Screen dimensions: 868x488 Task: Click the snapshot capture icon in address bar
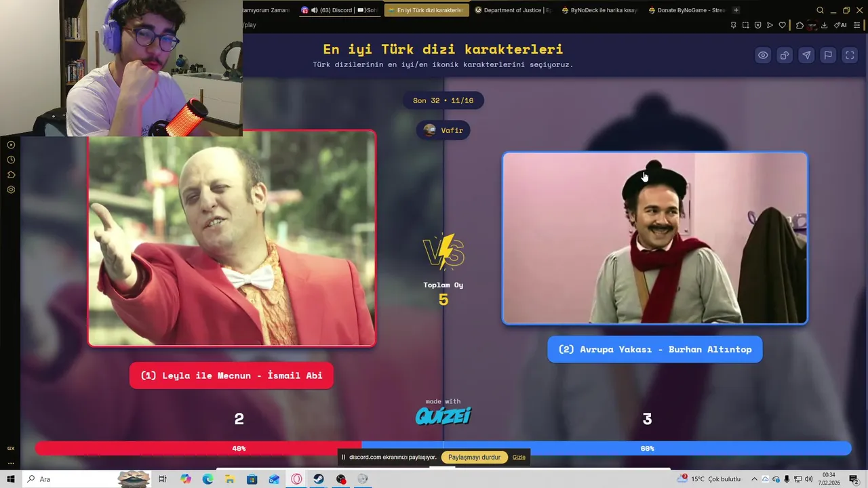click(x=745, y=25)
